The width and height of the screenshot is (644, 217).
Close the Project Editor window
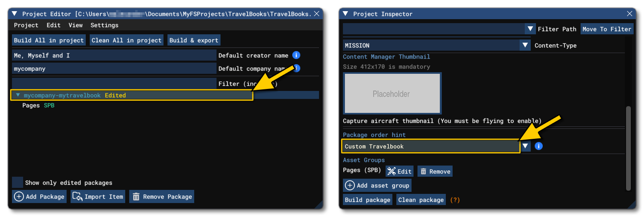click(317, 14)
